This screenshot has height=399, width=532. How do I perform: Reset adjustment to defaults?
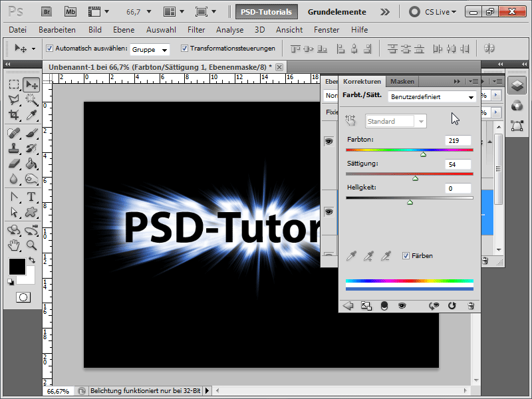pos(452,306)
